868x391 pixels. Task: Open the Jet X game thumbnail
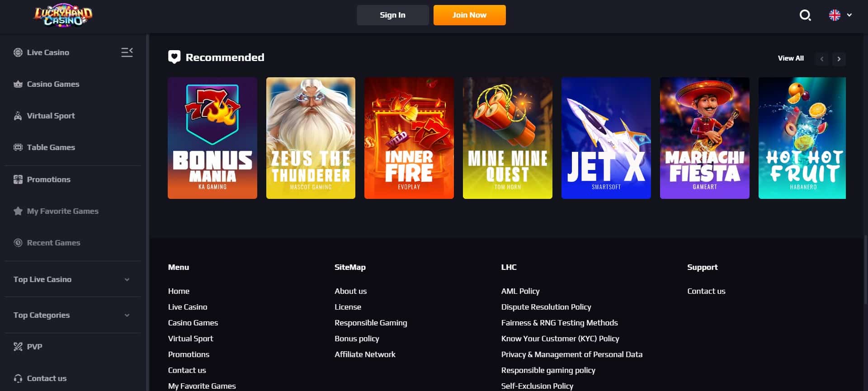click(x=606, y=138)
